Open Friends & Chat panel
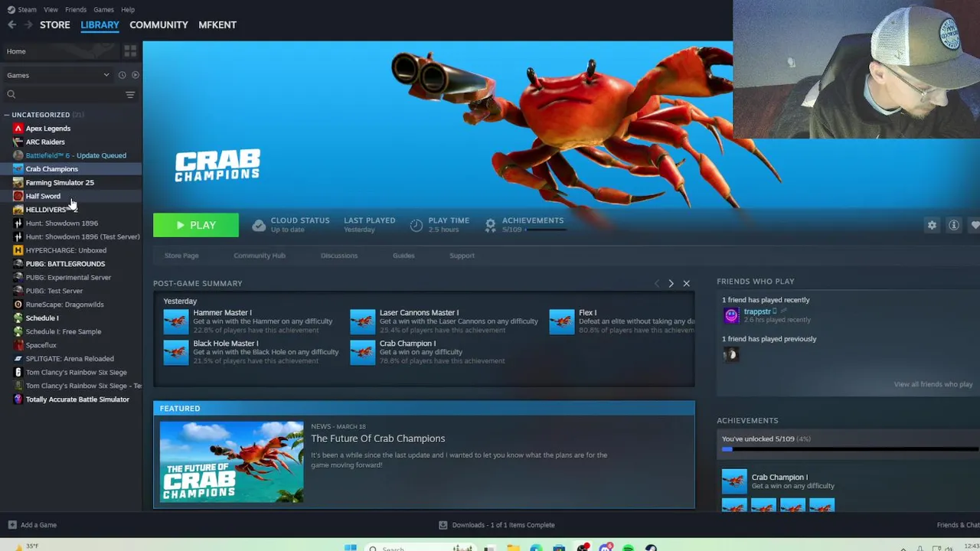This screenshot has height=551, width=980. 958,525
